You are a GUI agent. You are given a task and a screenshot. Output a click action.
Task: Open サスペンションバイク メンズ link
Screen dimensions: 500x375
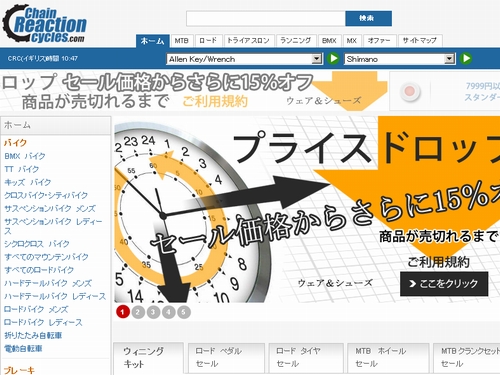50,209
